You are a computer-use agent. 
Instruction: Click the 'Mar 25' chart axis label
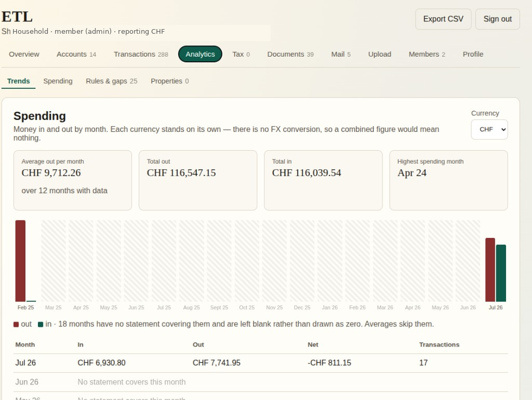click(54, 308)
